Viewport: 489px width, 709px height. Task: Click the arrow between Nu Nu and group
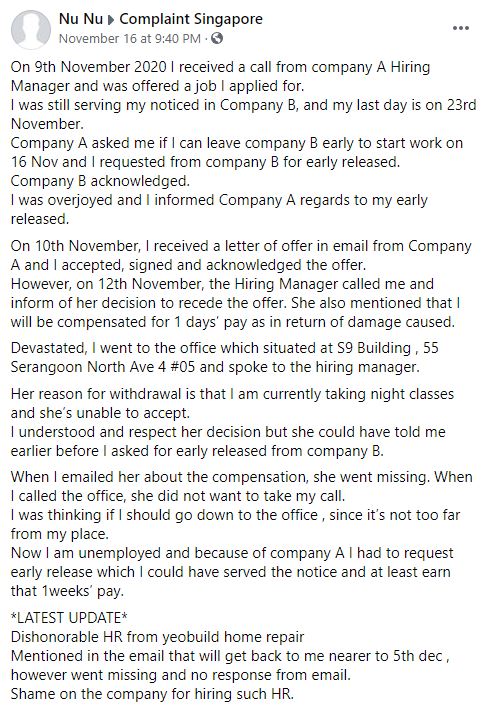point(111,20)
